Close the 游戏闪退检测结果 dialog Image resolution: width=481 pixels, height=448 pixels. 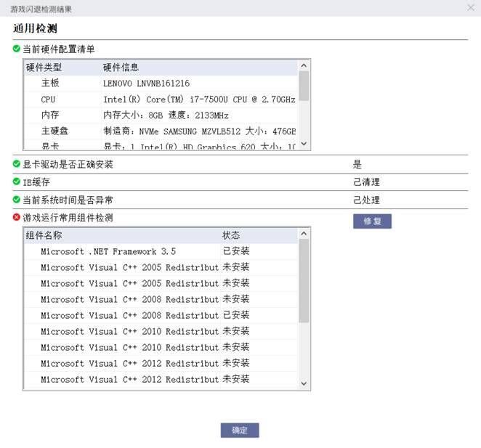click(x=471, y=8)
